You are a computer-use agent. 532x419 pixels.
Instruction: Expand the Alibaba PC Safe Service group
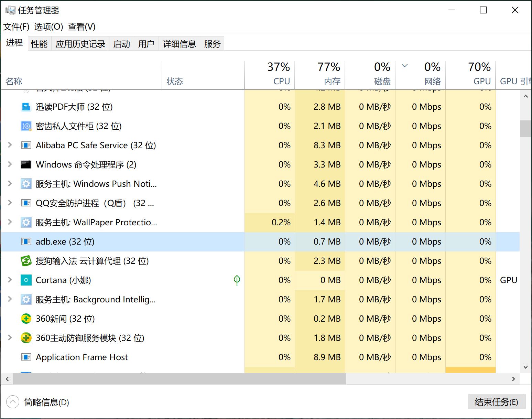coord(10,145)
